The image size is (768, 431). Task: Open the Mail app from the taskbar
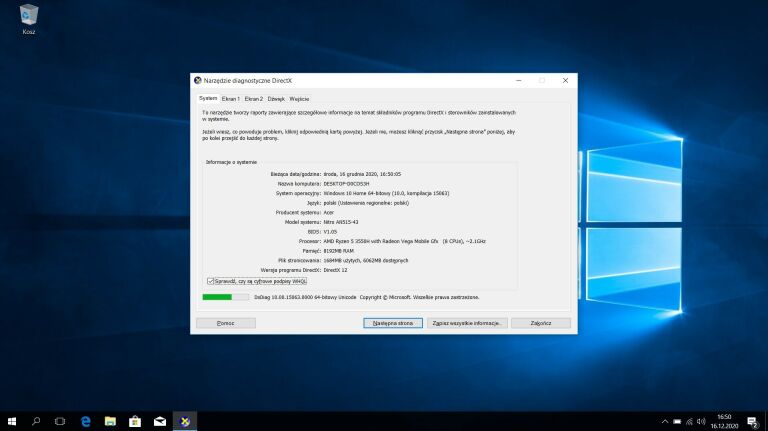[x=160, y=421]
